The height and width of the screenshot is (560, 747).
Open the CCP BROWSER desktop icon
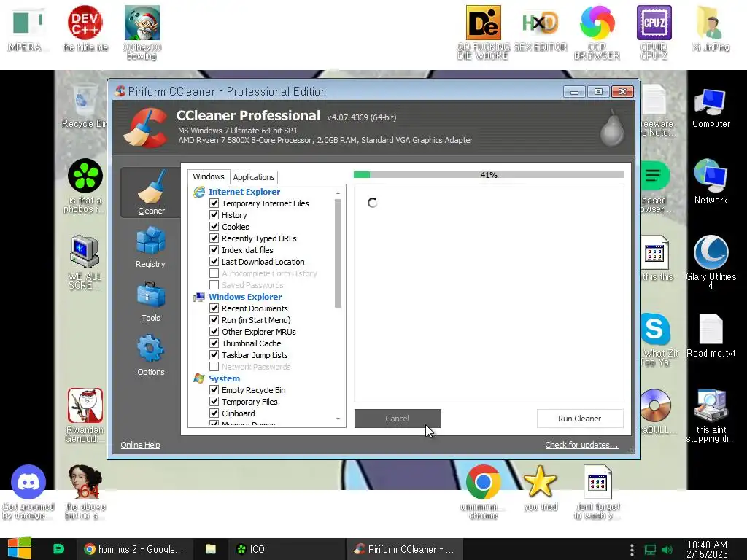pyautogui.click(x=597, y=32)
